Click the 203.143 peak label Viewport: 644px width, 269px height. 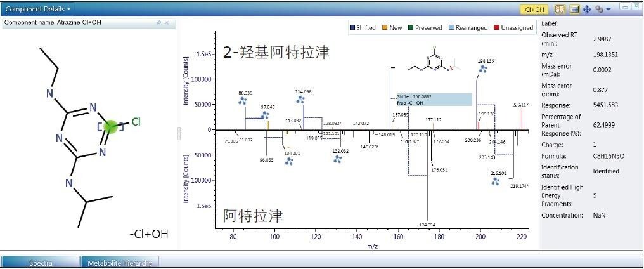[487, 157]
